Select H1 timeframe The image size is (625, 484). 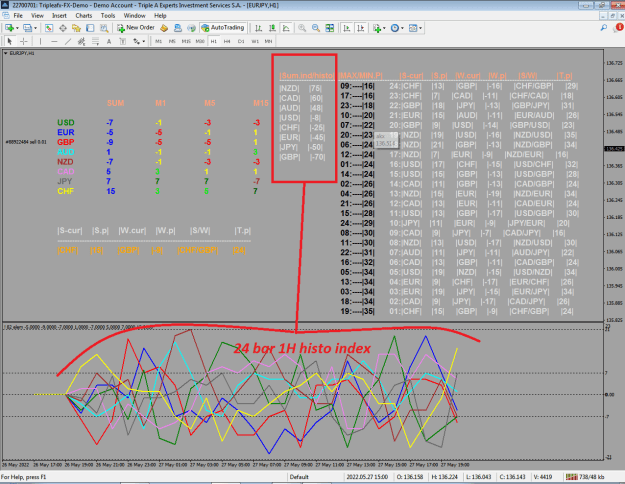(x=214, y=41)
